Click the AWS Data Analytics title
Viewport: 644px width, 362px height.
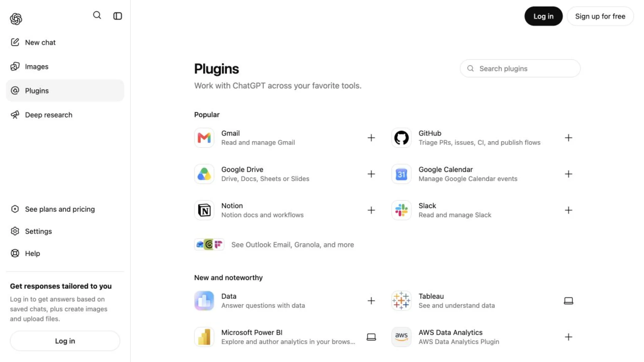(x=450, y=332)
